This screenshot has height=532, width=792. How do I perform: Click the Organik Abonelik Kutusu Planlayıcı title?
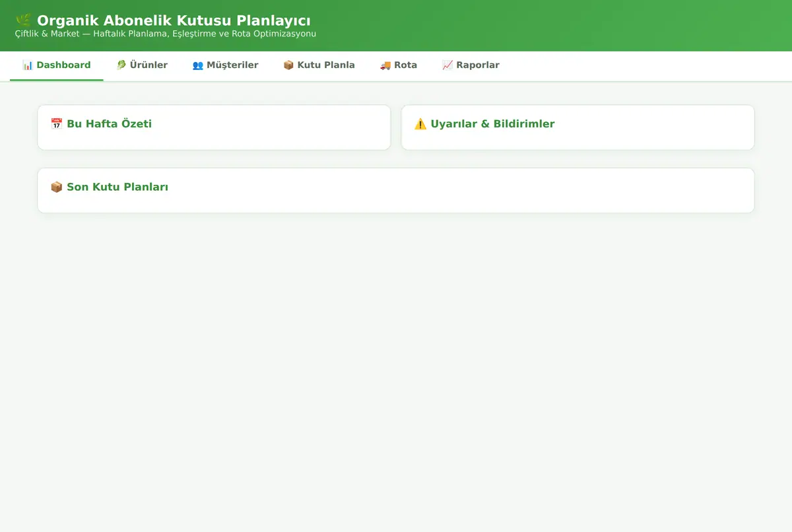(174, 20)
